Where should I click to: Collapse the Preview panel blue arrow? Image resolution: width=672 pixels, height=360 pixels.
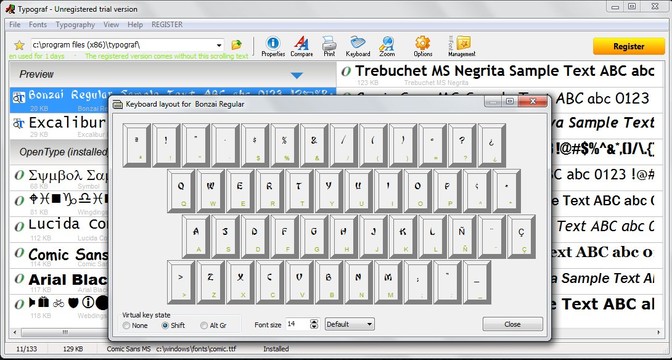pyautogui.click(x=297, y=75)
